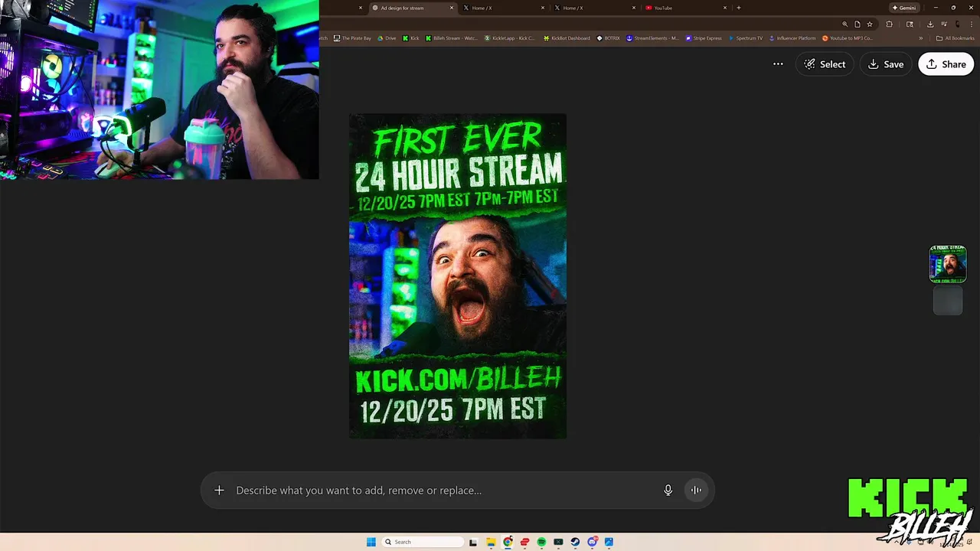Screen dimensions: 980x551
Task: Expand the bookmarks overflow chevron
Action: point(921,38)
